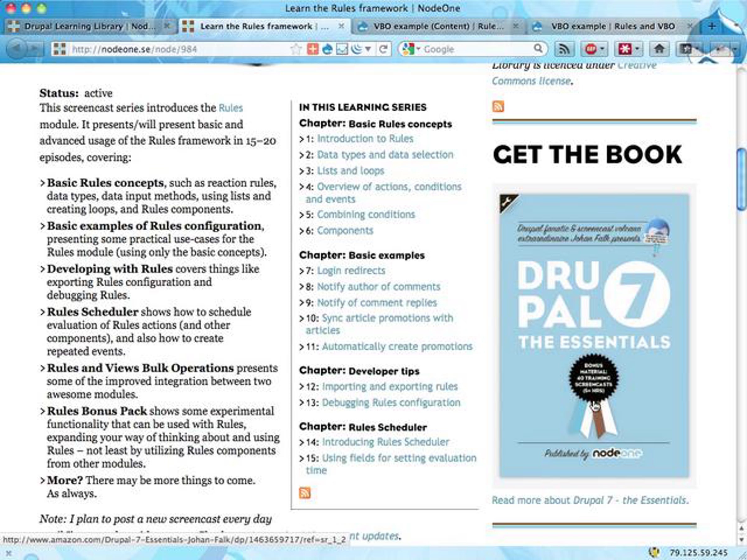Viewport: 747px width, 560px height.
Task: Click the shield icon in the status bar
Action: [x=654, y=553]
